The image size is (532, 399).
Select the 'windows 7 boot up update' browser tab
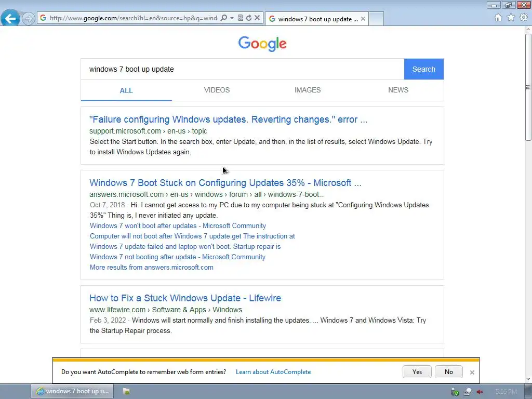point(317,19)
